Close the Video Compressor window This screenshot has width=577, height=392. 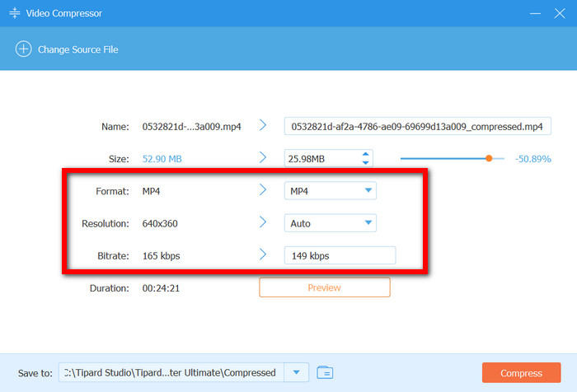point(560,14)
